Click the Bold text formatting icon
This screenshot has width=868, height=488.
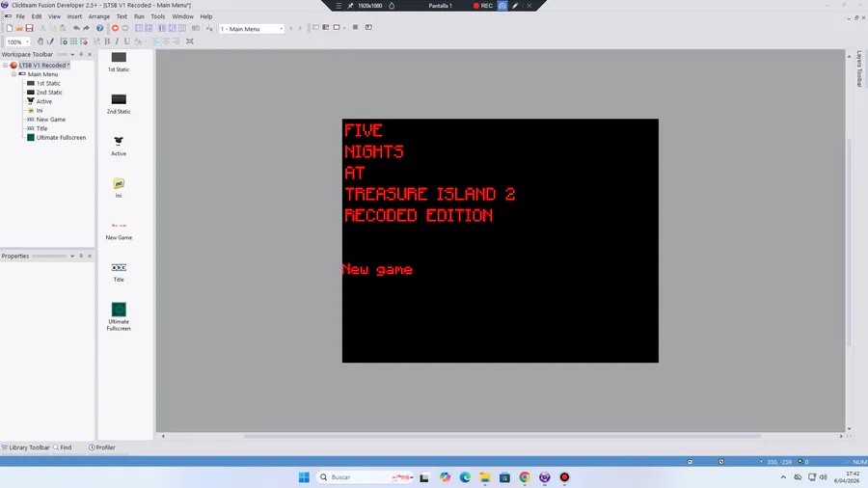107,41
